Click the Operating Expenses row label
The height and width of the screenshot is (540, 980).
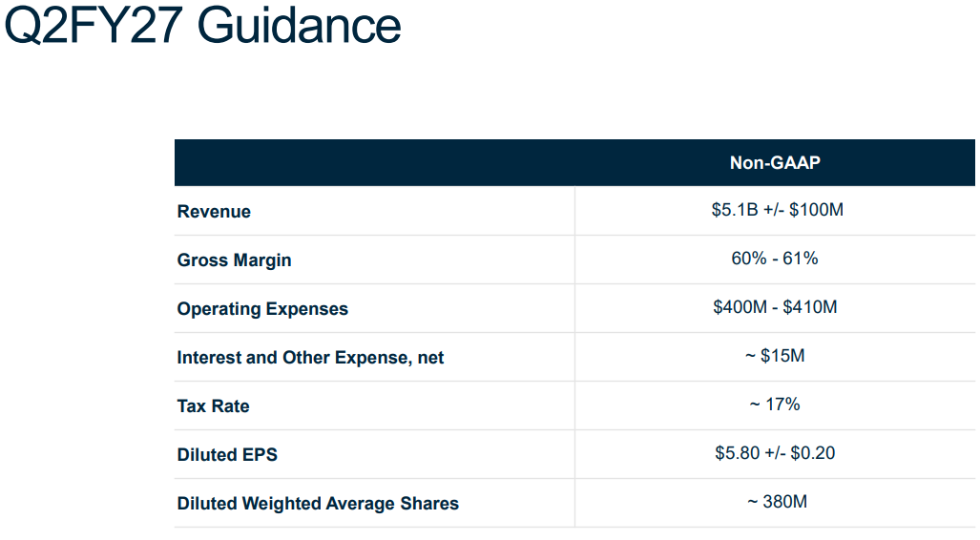click(x=262, y=309)
